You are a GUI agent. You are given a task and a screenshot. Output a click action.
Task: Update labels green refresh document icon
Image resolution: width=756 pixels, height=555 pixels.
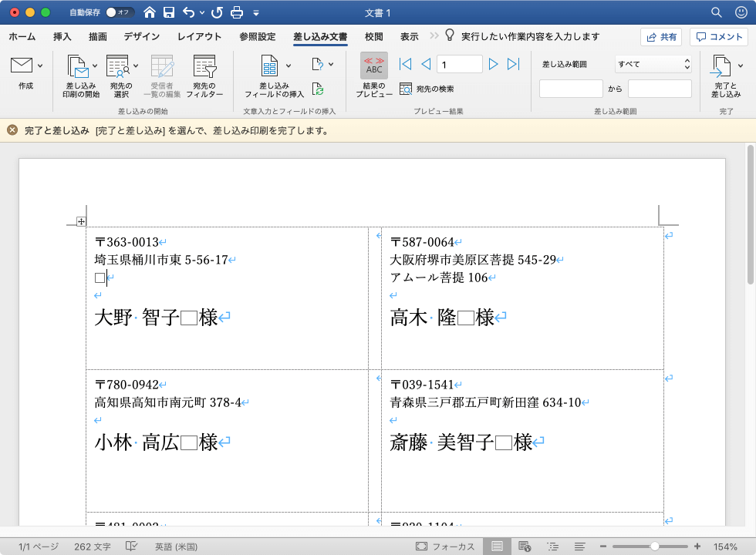tap(318, 89)
